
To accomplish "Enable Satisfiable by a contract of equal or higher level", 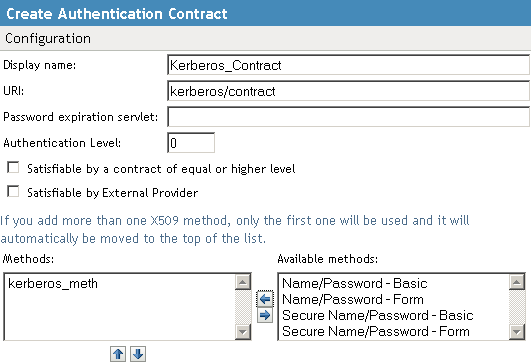I will tap(13, 167).
